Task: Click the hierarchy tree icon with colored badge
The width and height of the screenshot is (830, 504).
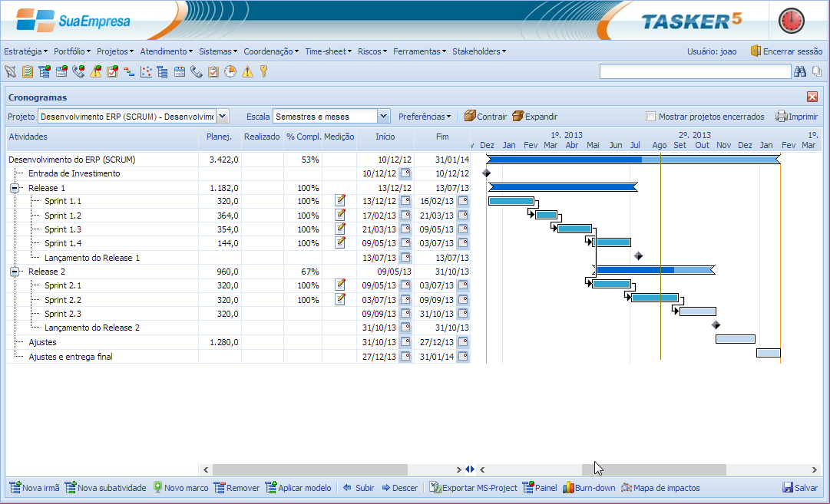Action: 45,71
